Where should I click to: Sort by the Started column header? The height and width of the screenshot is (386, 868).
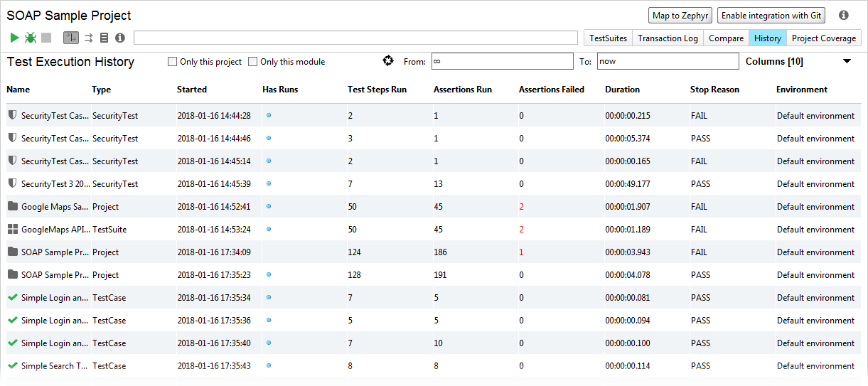[192, 90]
